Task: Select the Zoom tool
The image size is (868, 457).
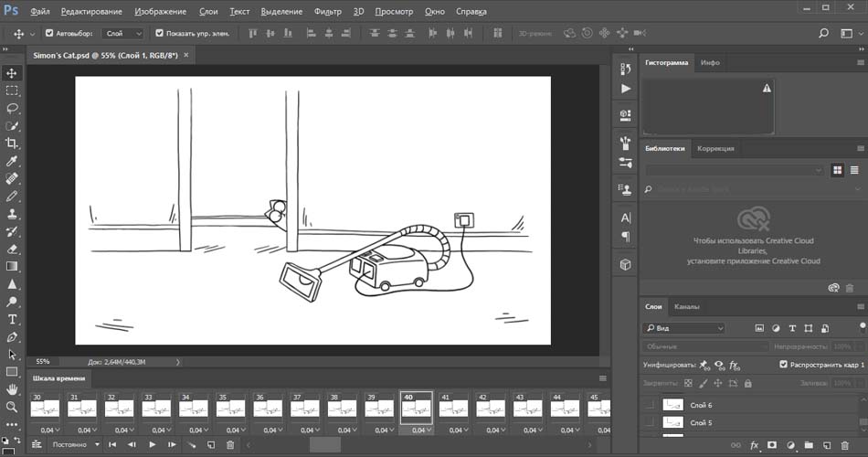Action: (x=12, y=407)
